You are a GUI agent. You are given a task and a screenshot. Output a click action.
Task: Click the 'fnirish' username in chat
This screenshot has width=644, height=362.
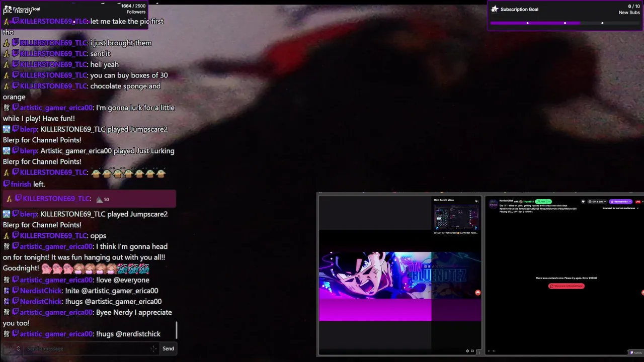21,184
